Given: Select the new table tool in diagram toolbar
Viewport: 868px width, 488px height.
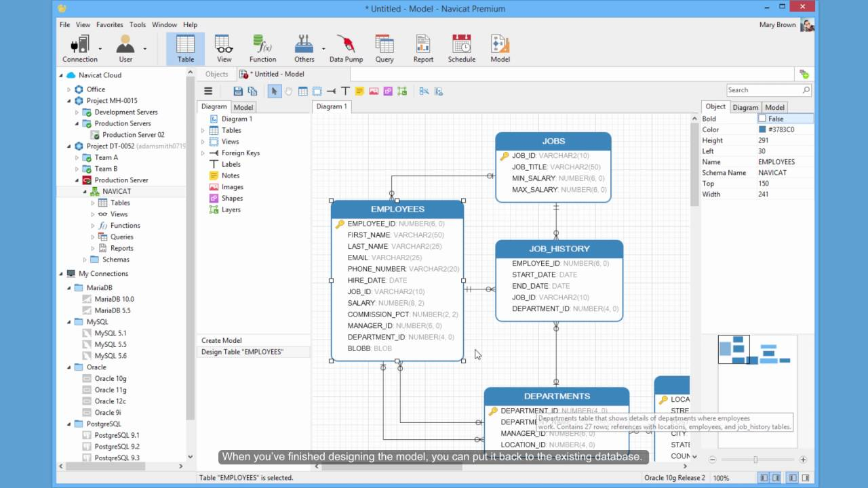Looking at the screenshot, I should click(302, 91).
